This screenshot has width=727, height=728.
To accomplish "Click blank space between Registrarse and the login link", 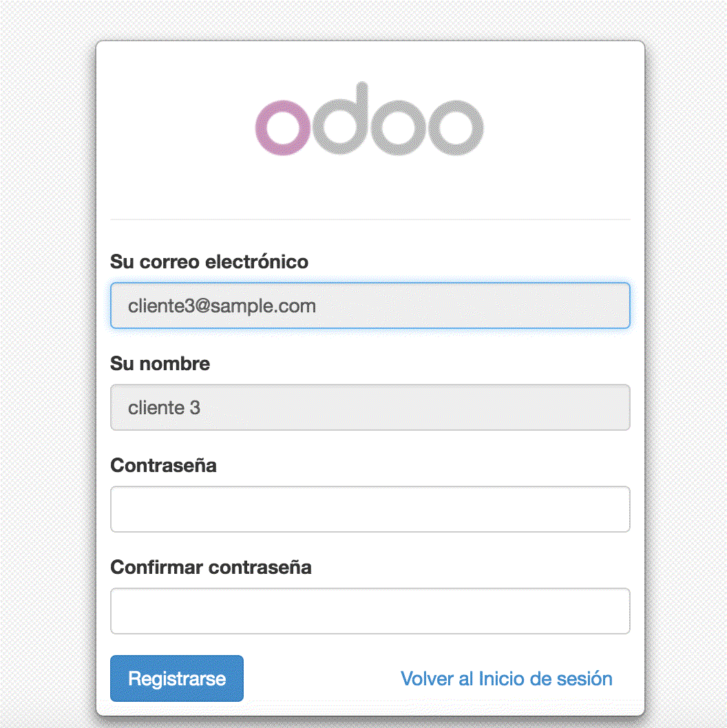I will pyautogui.click(x=320, y=679).
